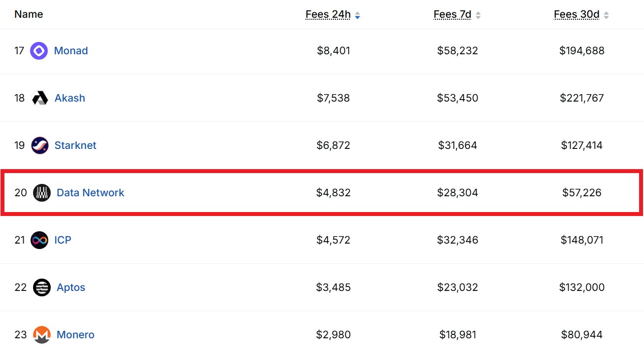Click the Data Network logo icon

[42, 193]
